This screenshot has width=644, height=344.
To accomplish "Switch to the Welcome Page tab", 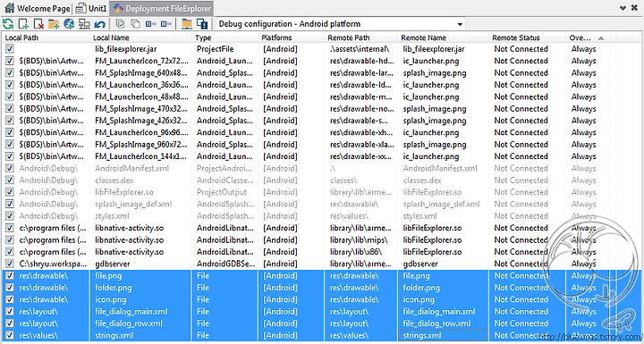I will click(x=37, y=8).
